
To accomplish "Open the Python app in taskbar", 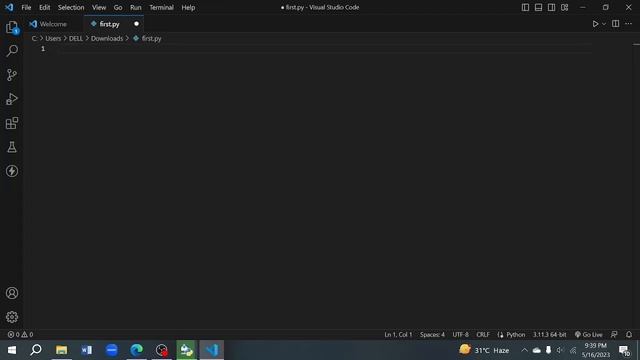I will pyautogui.click(x=187, y=350).
